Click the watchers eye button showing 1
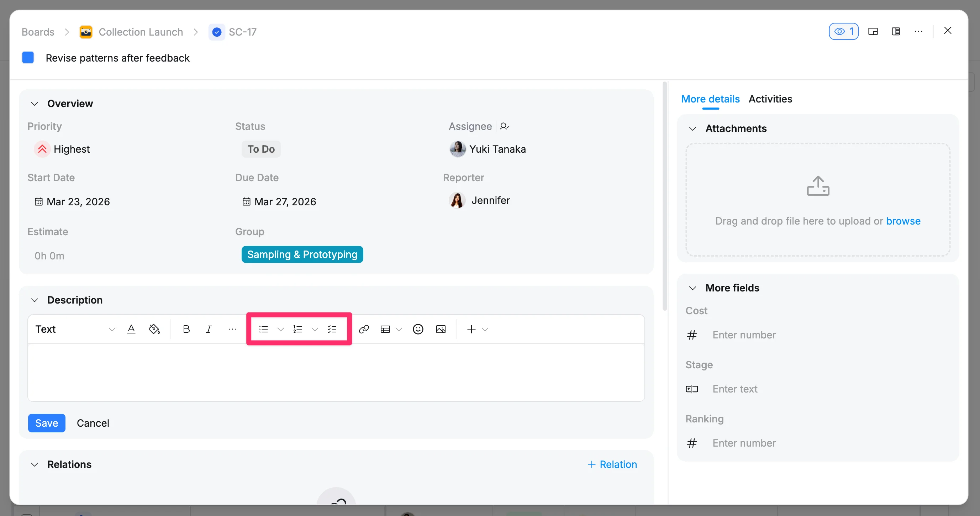The height and width of the screenshot is (516, 980). pos(843,31)
